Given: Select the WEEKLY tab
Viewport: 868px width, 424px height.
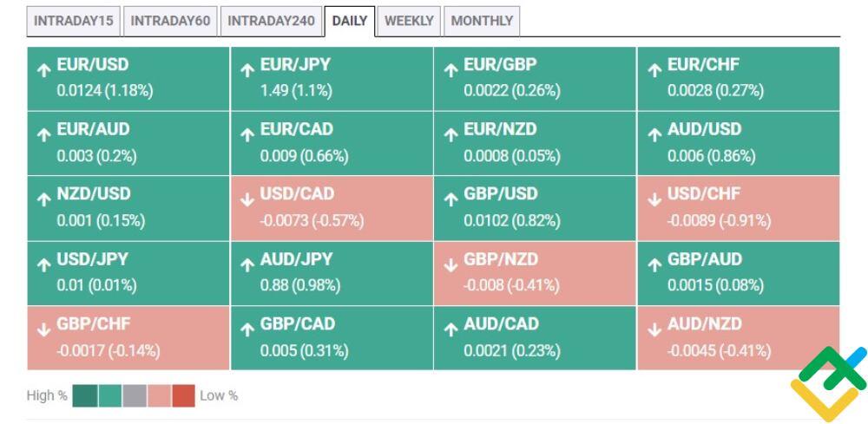Looking at the screenshot, I should pyautogui.click(x=409, y=21).
